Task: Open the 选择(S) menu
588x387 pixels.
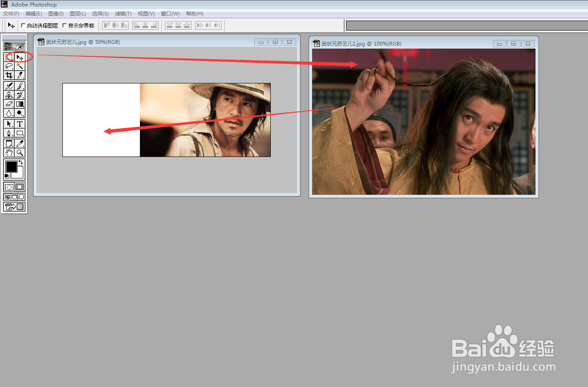Action: (100, 14)
